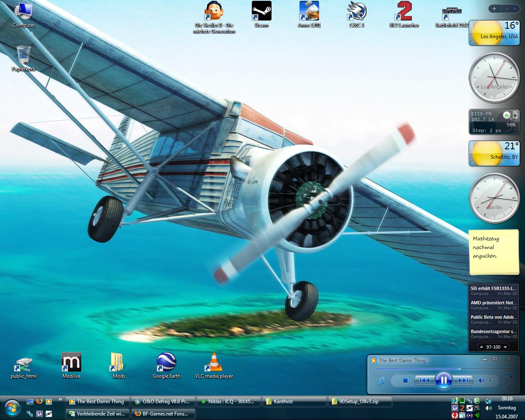Open the Windows Start orb

pos(12,407)
